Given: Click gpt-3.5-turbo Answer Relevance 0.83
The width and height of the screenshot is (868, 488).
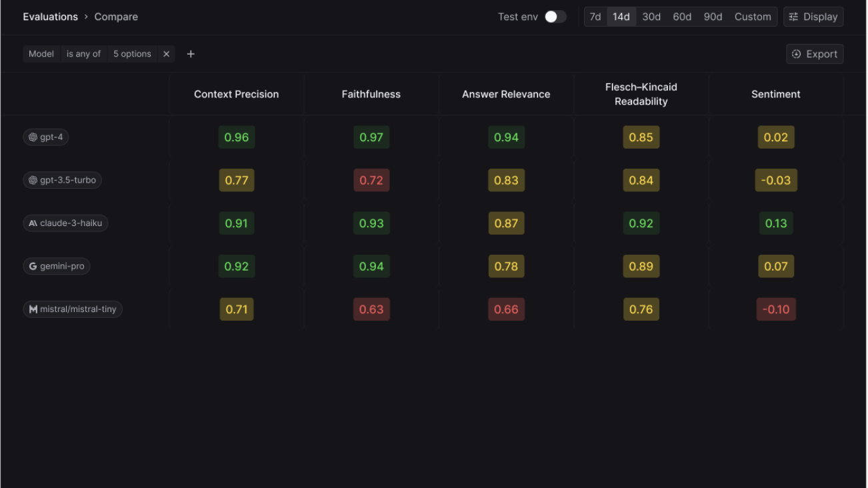Looking at the screenshot, I should coord(506,180).
